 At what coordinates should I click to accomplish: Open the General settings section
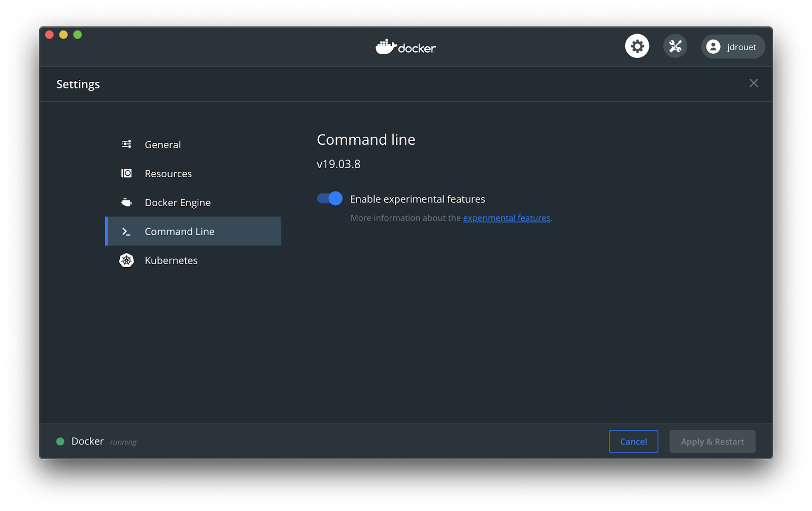coord(162,144)
